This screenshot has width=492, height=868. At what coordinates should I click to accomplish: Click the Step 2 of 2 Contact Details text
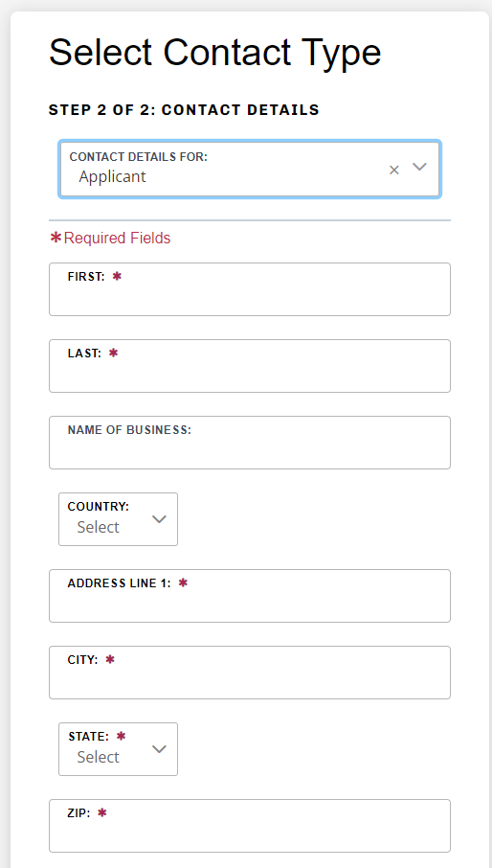(184, 109)
